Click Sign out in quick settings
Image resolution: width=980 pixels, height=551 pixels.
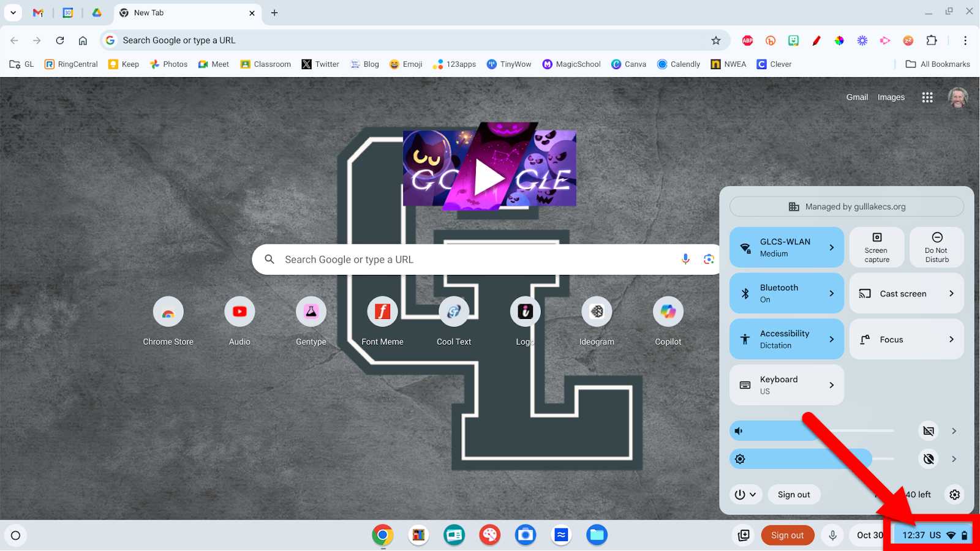[x=794, y=495]
